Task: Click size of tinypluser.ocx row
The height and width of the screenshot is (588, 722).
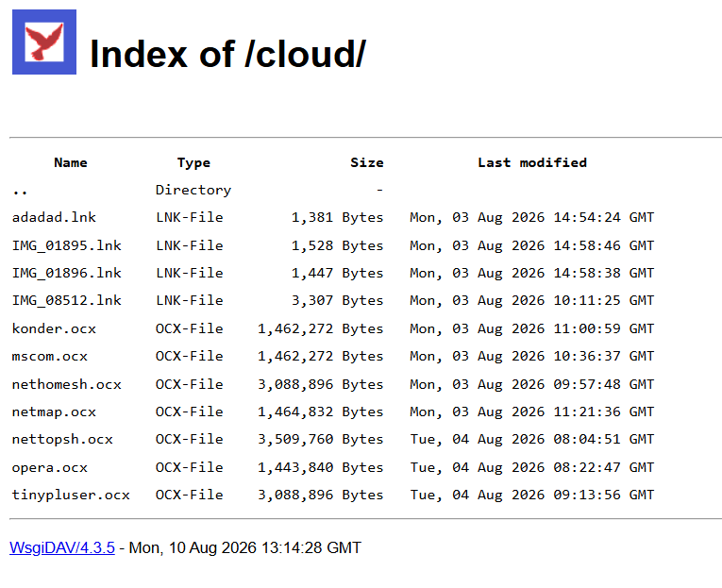Action: (x=321, y=495)
